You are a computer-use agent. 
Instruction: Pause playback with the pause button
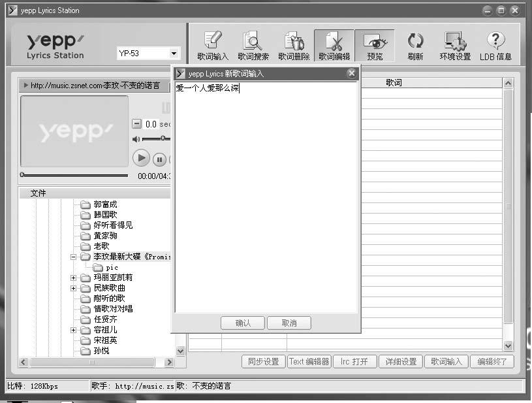point(159,159)
